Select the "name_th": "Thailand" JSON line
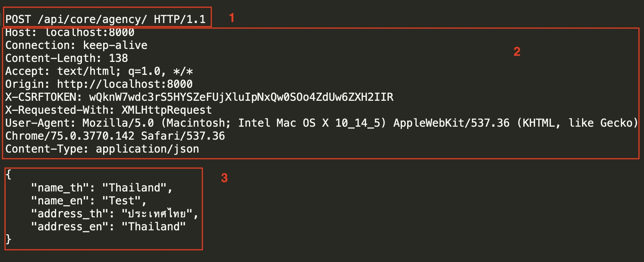The image size is (644, 262). pyautogui.click(x=101, y=188)
